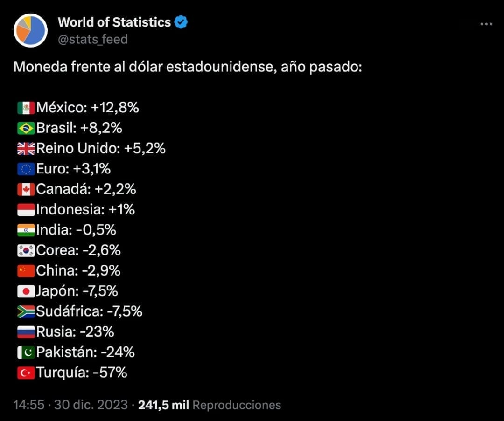The image size is (504, 421).
Task: Click the @stats_feed handle
Action: coord(93,39)
